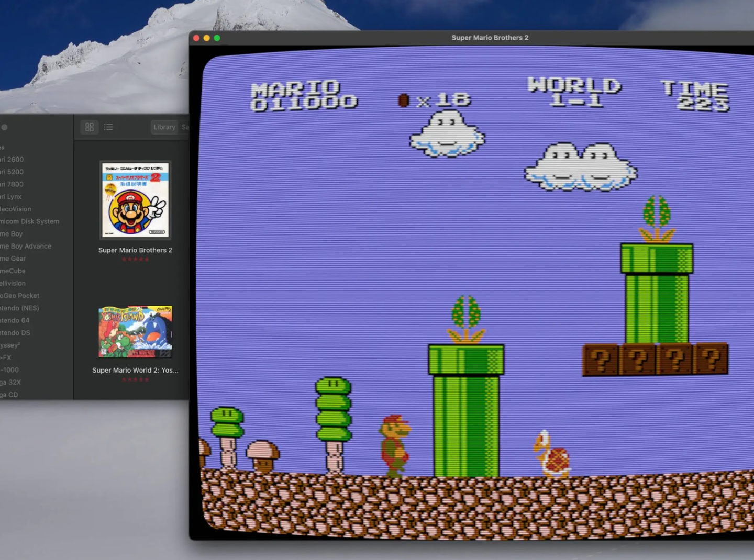Select Nintendo DS in the sidebar
This screenshot has width=754, height=560.
[16, 333]
